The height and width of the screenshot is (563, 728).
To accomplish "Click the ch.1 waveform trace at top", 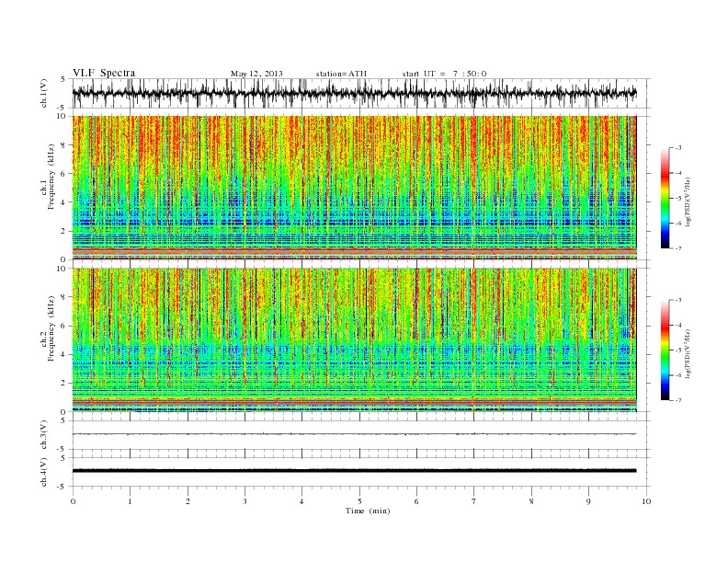I will pyautogui.click(x=354, y=93).
